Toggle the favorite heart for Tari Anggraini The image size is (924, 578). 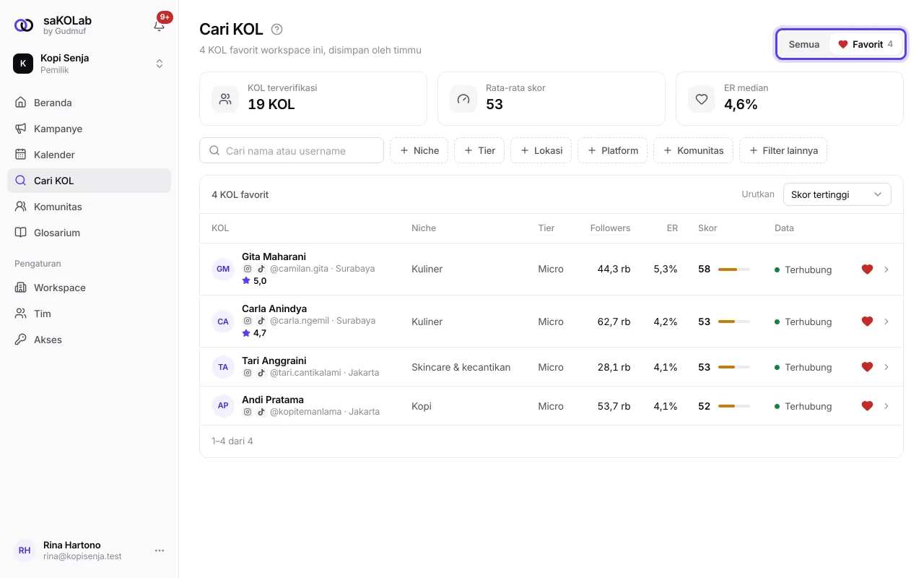[867, 366]
